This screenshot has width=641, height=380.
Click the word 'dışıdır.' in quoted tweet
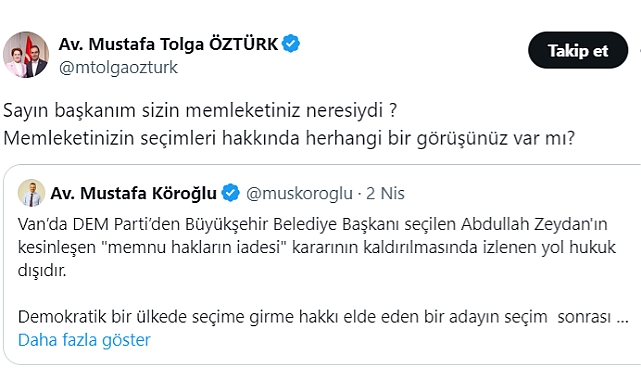pos(42,270)
